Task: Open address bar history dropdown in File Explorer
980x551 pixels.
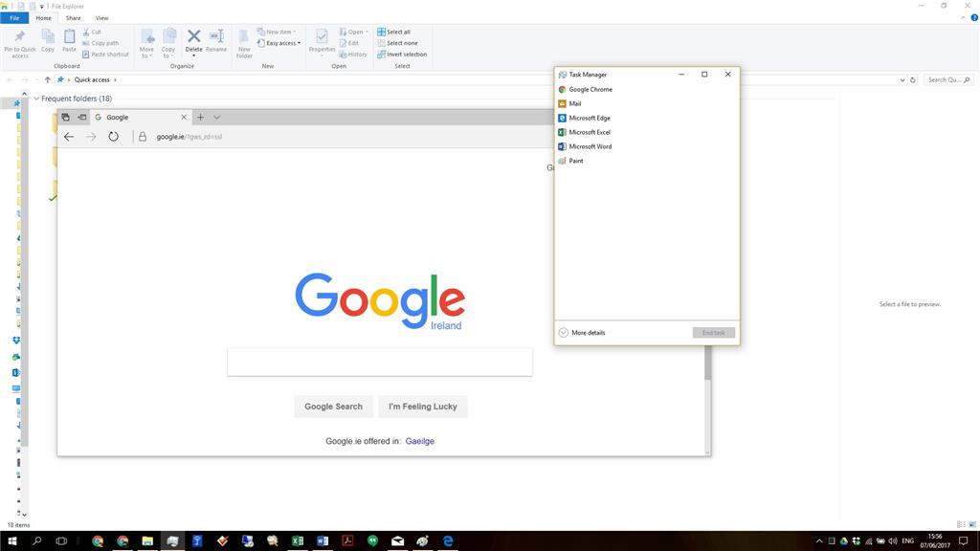Action: (902, 80)
